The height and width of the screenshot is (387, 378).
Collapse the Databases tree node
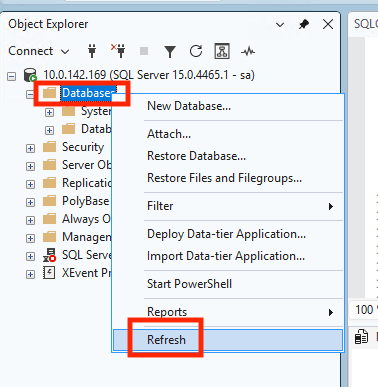pyautogui.click(x=30, y=94)
